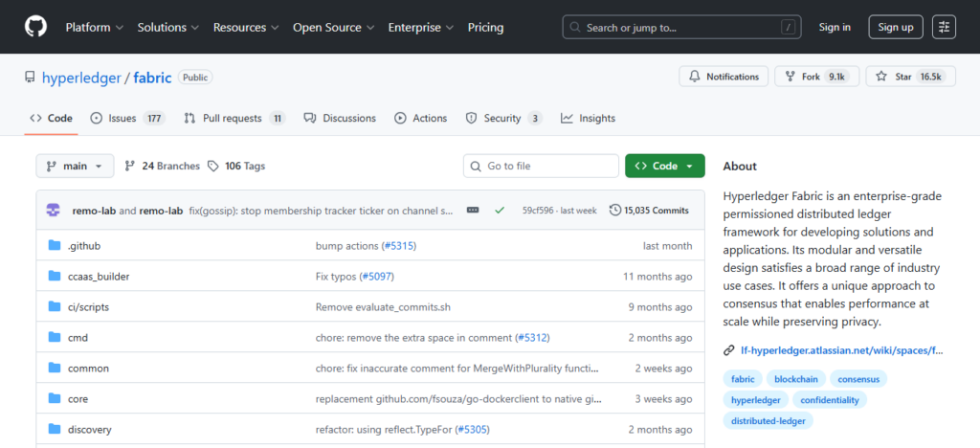The height and width of the screenshot is (448, 980).
Task: Open commit message ellipsis details
Action: [473, 211]
